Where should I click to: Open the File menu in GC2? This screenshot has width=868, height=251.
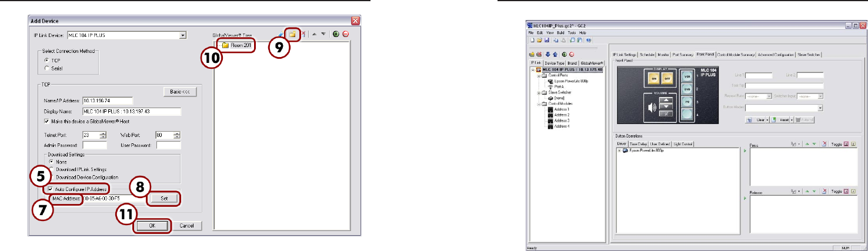(530, 32)
